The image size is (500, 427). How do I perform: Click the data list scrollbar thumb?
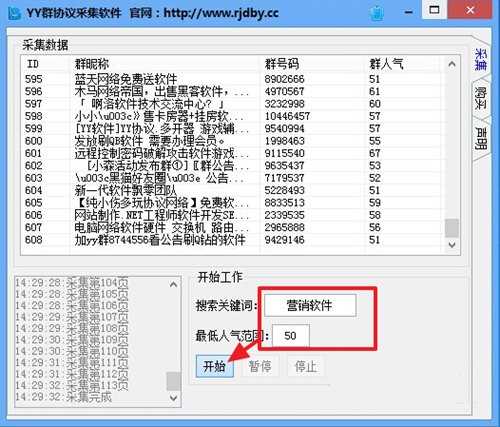pos(452,228)
